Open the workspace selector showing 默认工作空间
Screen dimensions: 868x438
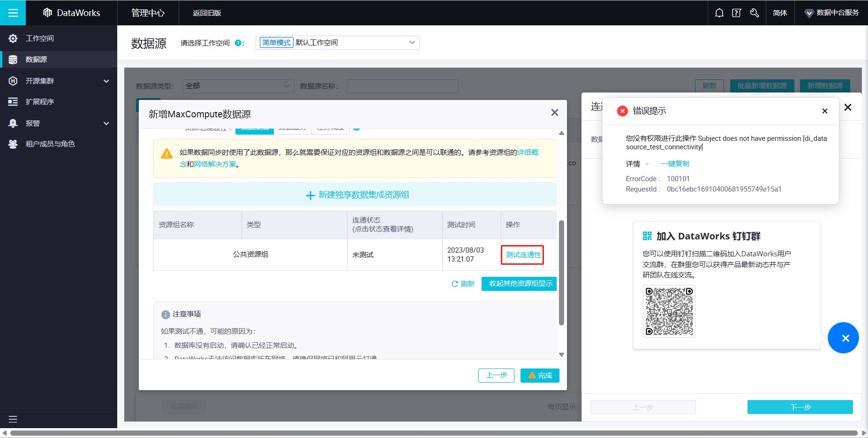point(338,43)
